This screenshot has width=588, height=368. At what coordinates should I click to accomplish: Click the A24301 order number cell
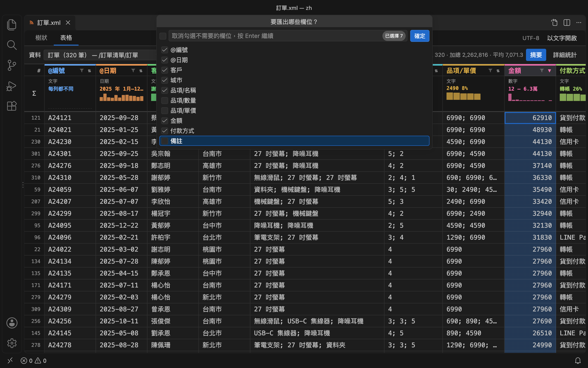[x=70, y=154]
